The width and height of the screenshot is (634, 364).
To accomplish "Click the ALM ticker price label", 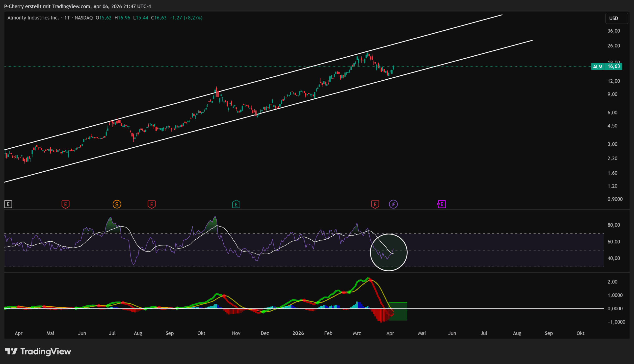I will coord(597,67).
